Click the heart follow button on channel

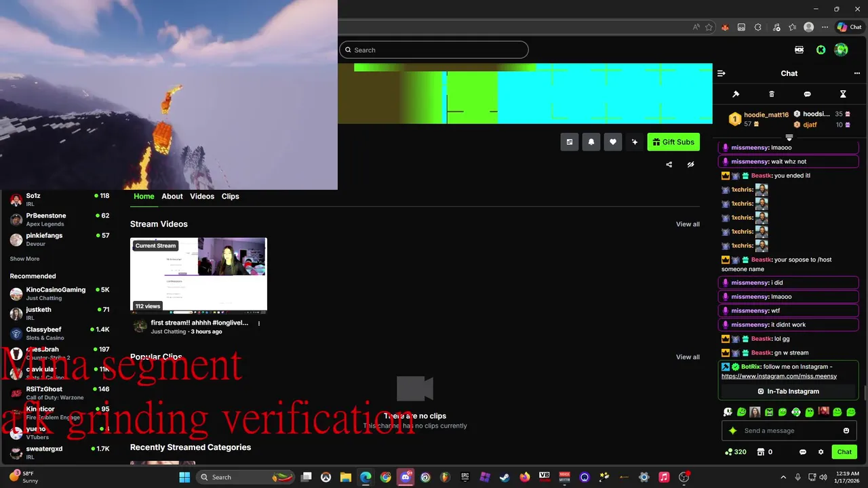(613, 142)
